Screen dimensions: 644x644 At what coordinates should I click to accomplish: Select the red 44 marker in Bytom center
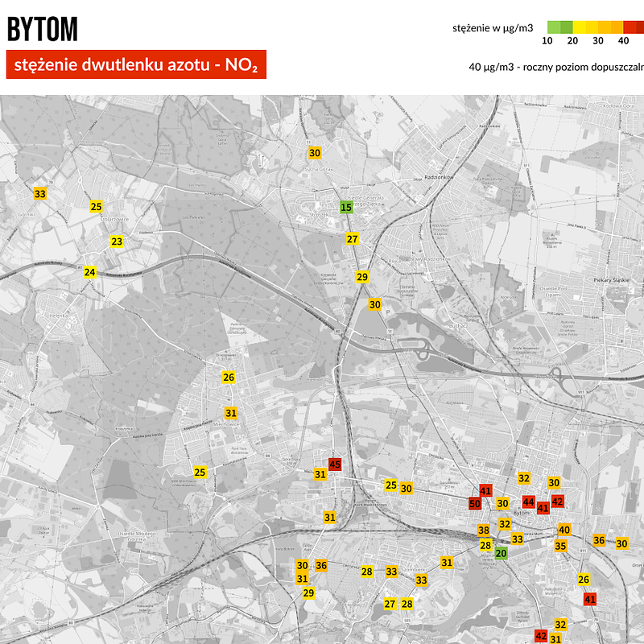tap(528, 502)
